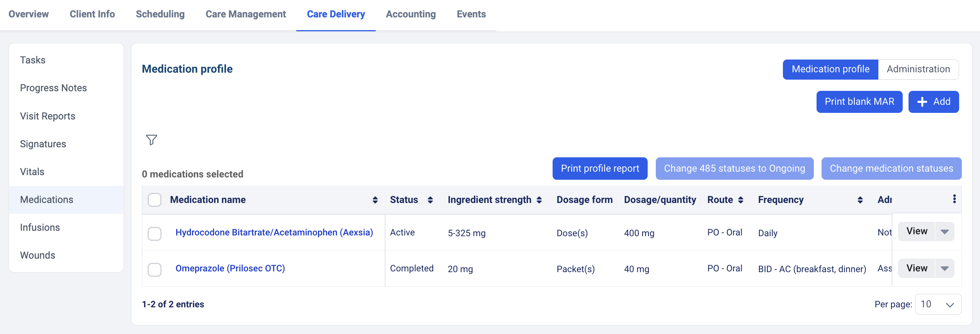Click the Print profile report button
Screen dimensions: 980x334
click(600, 169)
